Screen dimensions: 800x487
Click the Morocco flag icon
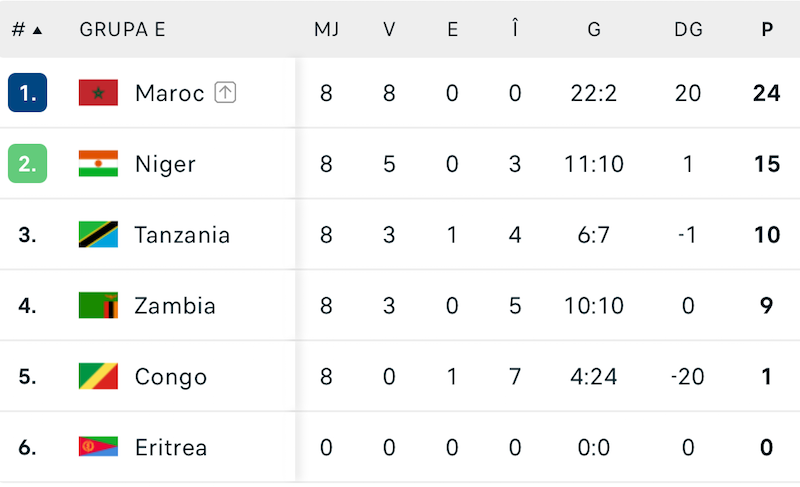[x=98, y=93]
